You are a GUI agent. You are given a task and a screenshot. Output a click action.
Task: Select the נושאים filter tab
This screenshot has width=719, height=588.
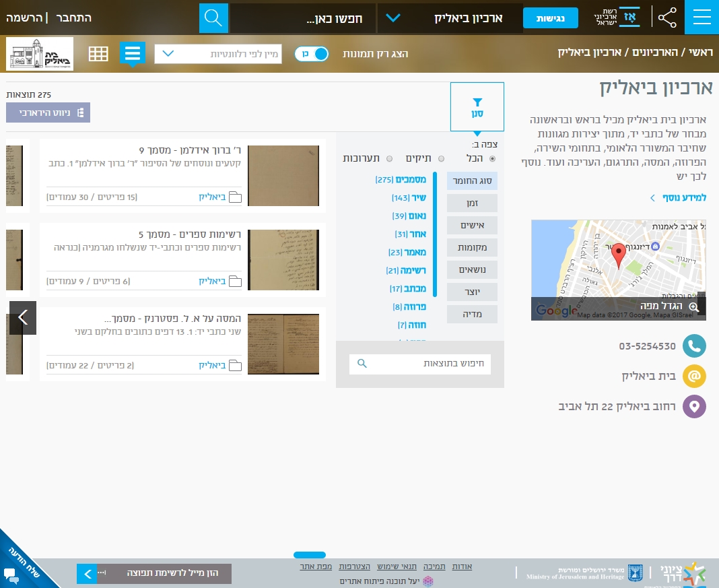click(x=473, y=269)
